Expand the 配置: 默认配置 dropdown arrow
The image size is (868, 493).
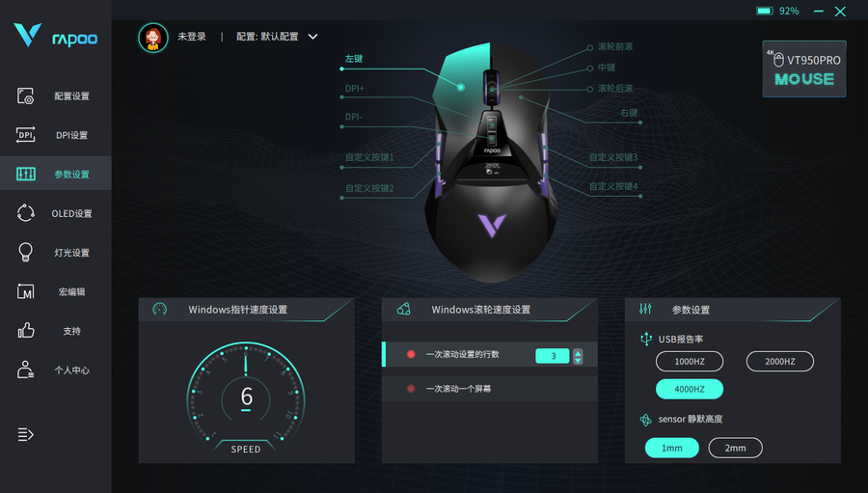pyautogui.click(x=312, y=37)
